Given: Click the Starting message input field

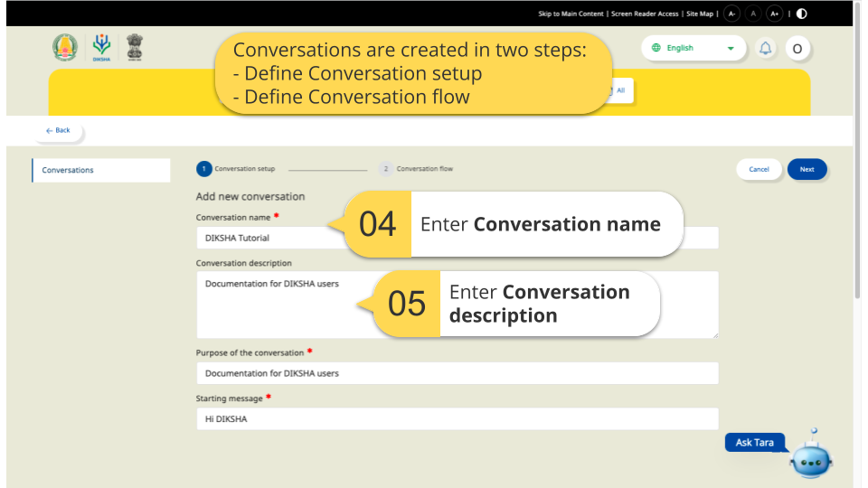Looking at the screenshot, I should click(457, 419).
